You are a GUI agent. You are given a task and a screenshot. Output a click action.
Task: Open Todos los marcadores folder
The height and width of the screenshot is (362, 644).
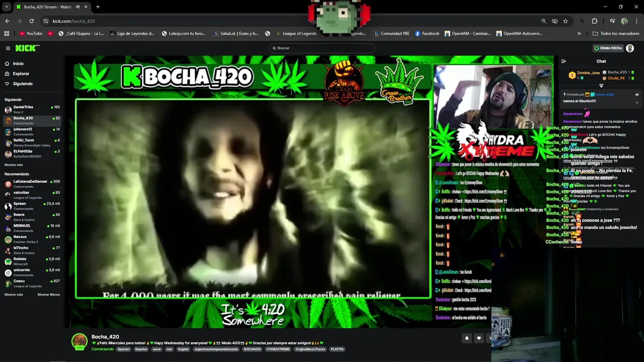pyautogui.click(x=616, y=34)
